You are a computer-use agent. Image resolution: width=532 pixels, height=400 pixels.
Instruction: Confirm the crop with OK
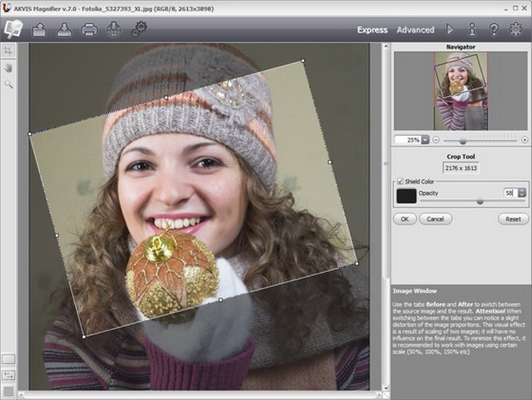tap(405, 219)
